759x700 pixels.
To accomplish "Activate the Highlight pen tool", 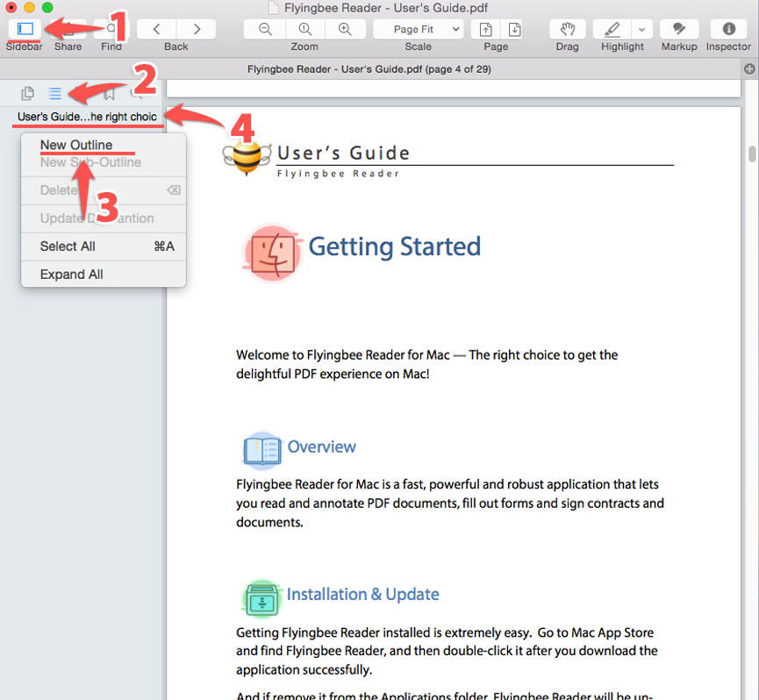I will pyautogui.click(x=612, y=29).
